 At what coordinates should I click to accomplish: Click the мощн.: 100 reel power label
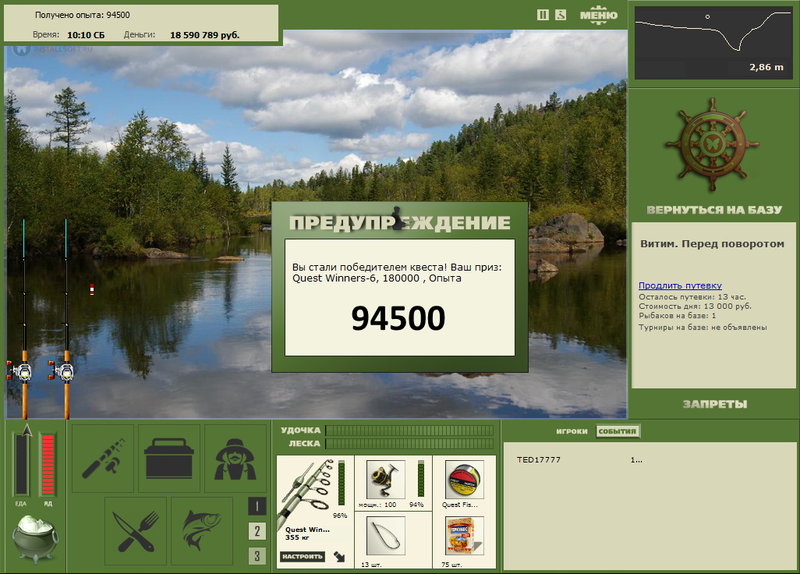coord(377,505)
